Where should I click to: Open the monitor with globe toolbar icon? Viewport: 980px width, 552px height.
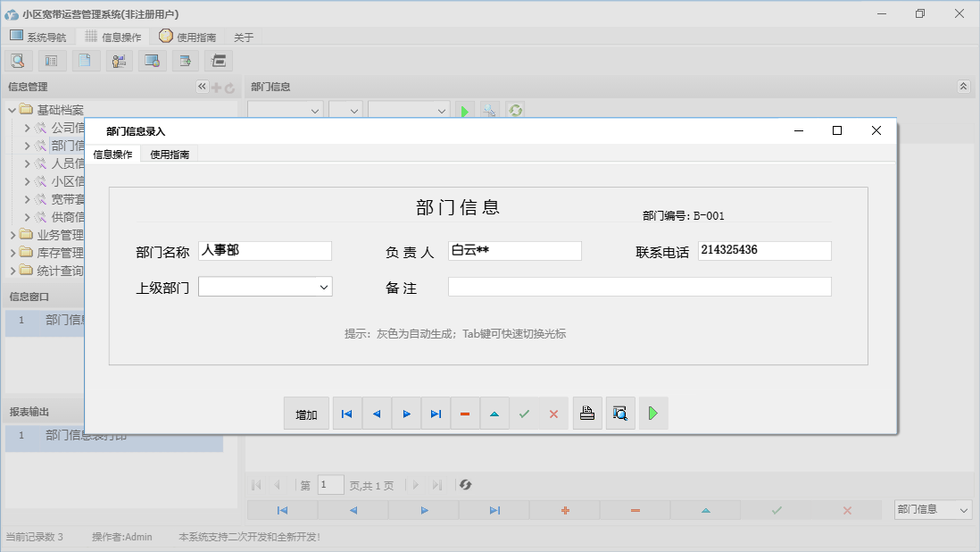152,60
